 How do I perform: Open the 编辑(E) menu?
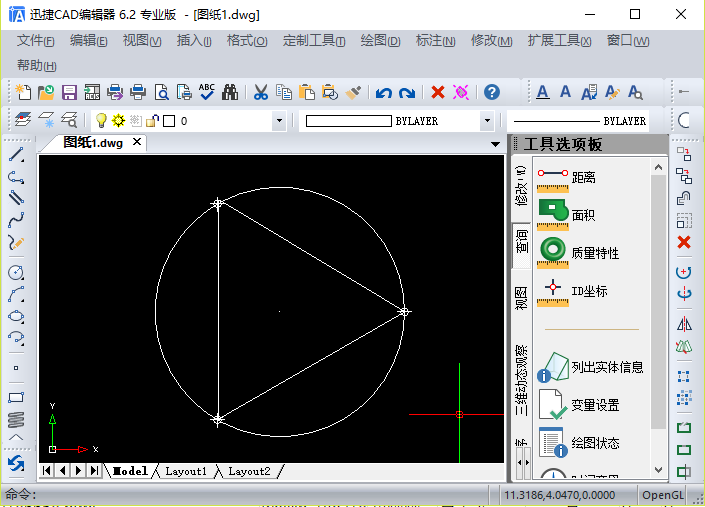(x=89, y=41)
